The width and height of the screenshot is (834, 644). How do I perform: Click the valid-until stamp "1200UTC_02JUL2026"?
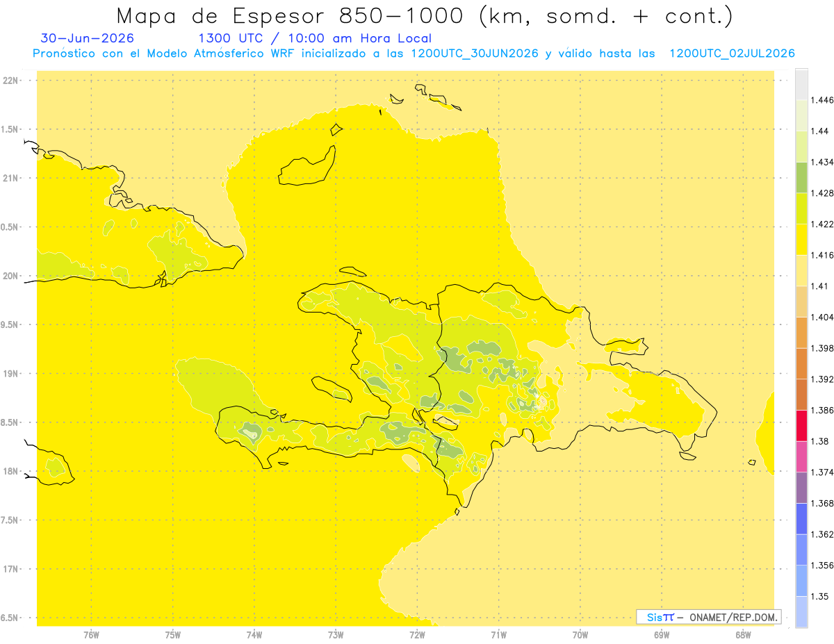point(732,53)
